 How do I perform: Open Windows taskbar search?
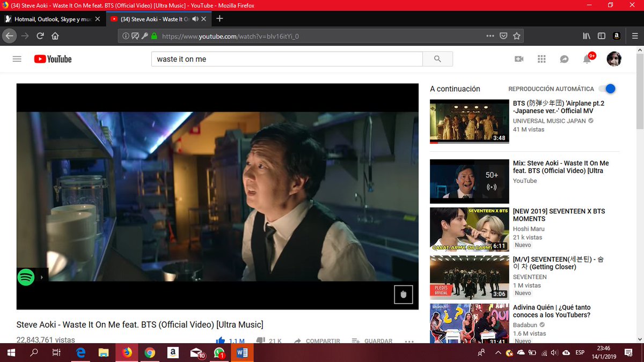pos(34,353)
